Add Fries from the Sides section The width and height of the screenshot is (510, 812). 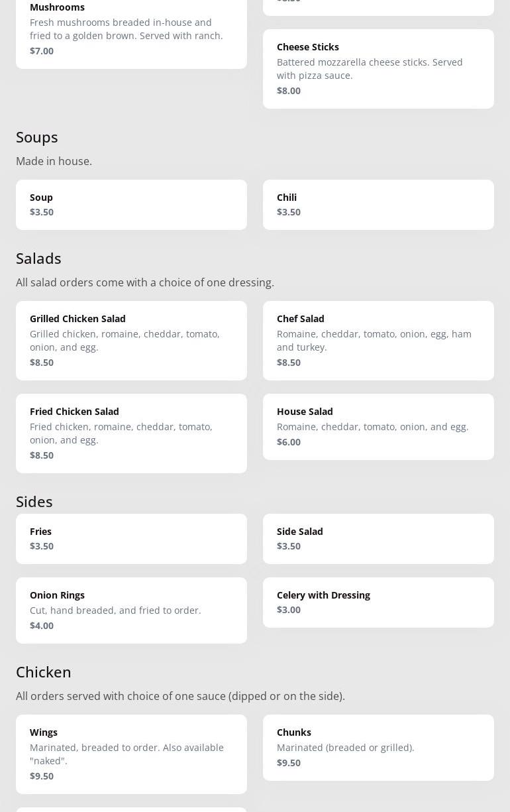131,538
